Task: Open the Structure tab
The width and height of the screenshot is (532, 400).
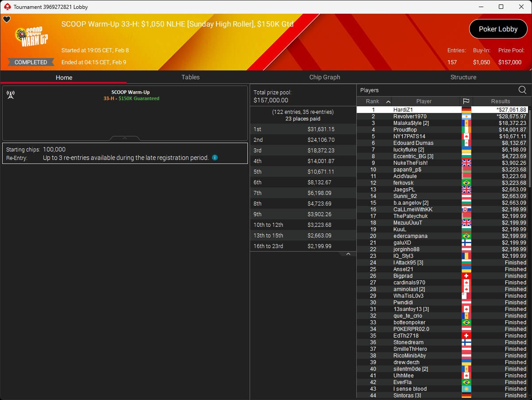Action: tap(463, 77)
